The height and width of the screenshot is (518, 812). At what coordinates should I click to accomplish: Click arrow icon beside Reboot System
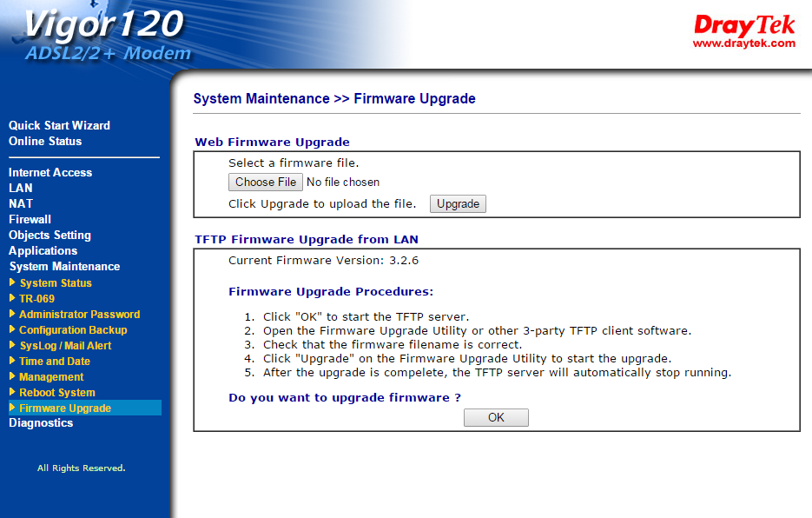[x=12, y=392]
